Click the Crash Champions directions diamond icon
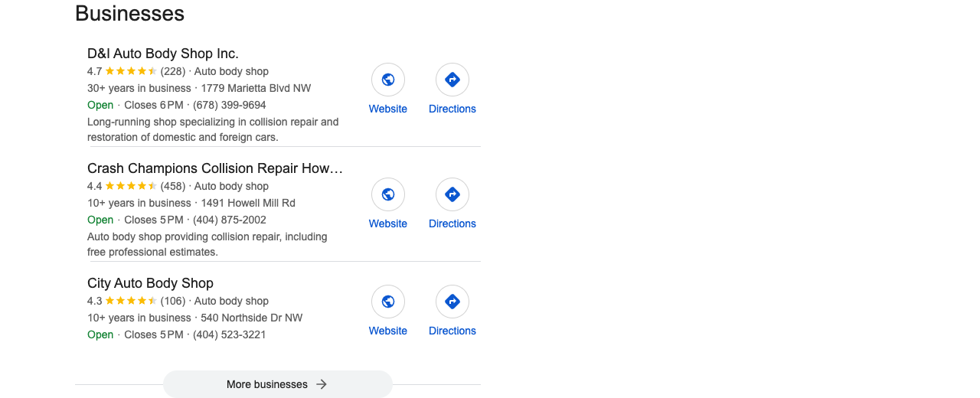 pyautogui.click(x=452, y=194)
